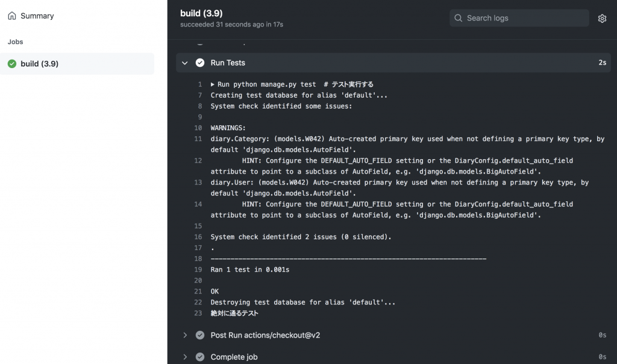Click the Run Tests success checkmark icon
The height and width of the screenshot is (364, 617).
[x=200, y=63]
